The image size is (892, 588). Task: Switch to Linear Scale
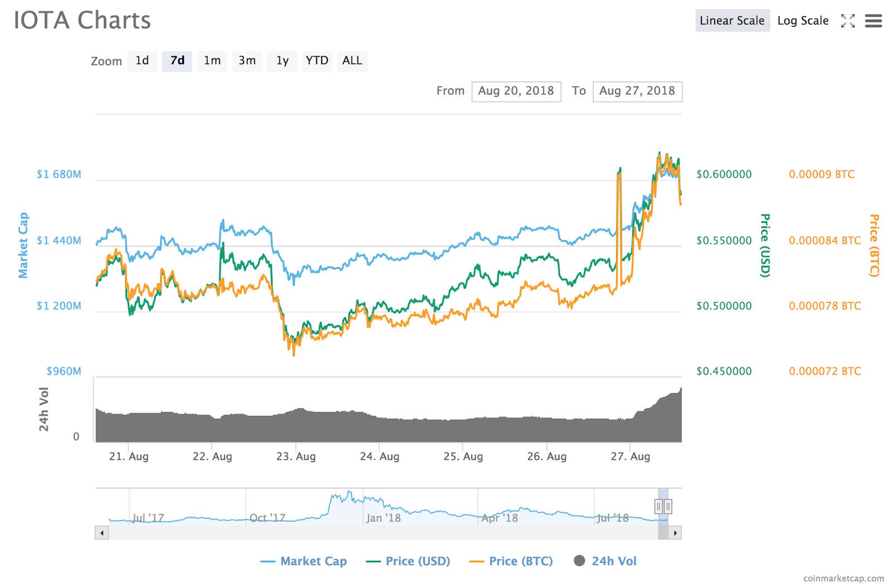(x=732, y=21)
